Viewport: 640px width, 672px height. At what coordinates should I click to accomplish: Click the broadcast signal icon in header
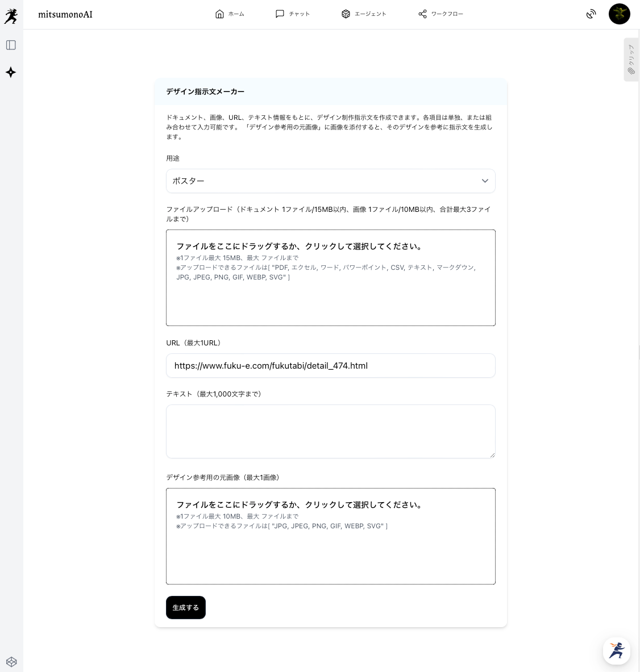[x=591, y=14]
